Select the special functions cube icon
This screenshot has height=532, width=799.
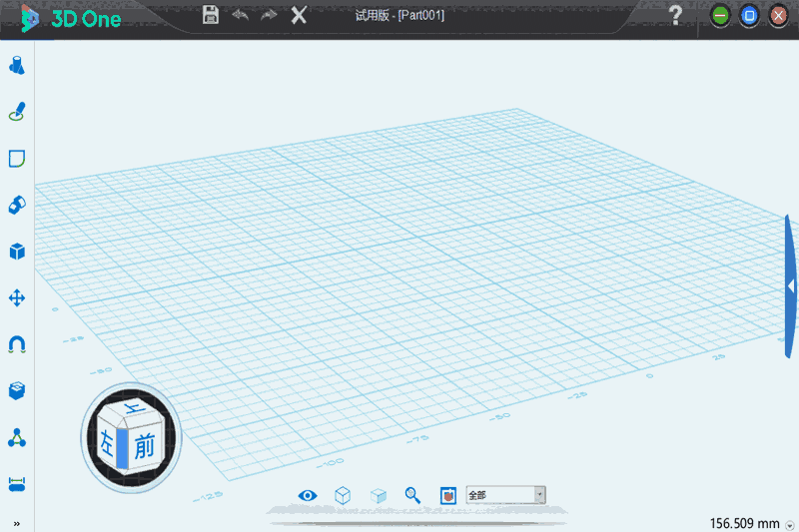(x=16, y=251)
